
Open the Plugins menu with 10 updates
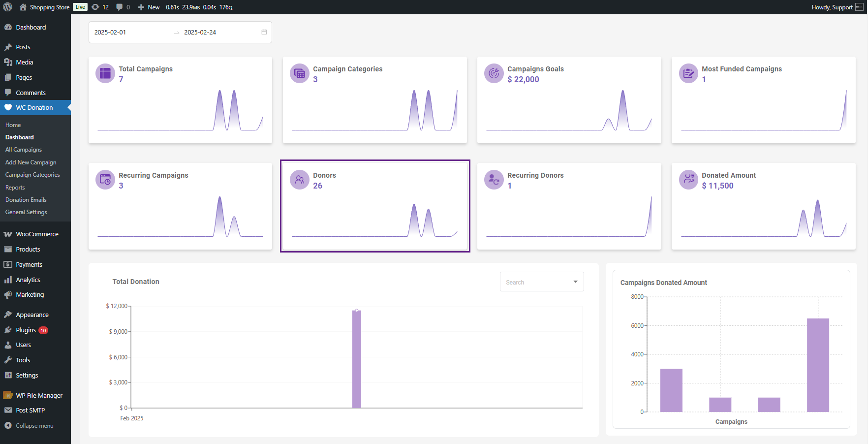26,330
